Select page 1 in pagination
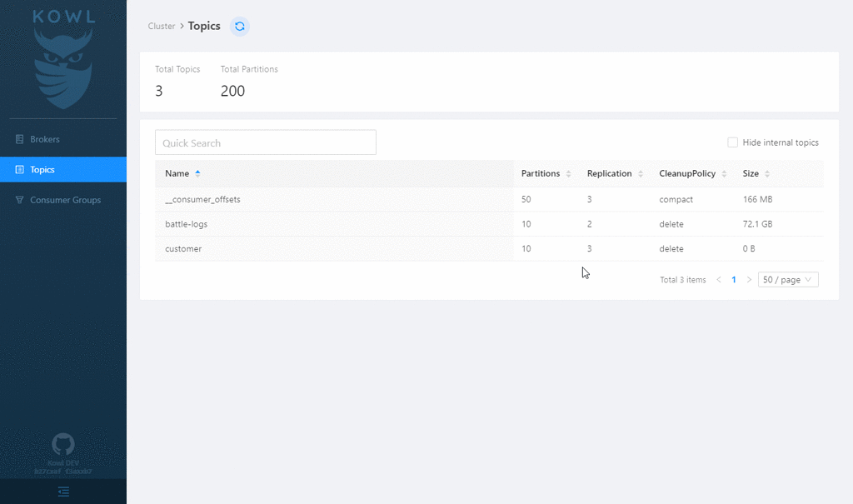Screen dimensions: 853x504 [x=734, y=279]
